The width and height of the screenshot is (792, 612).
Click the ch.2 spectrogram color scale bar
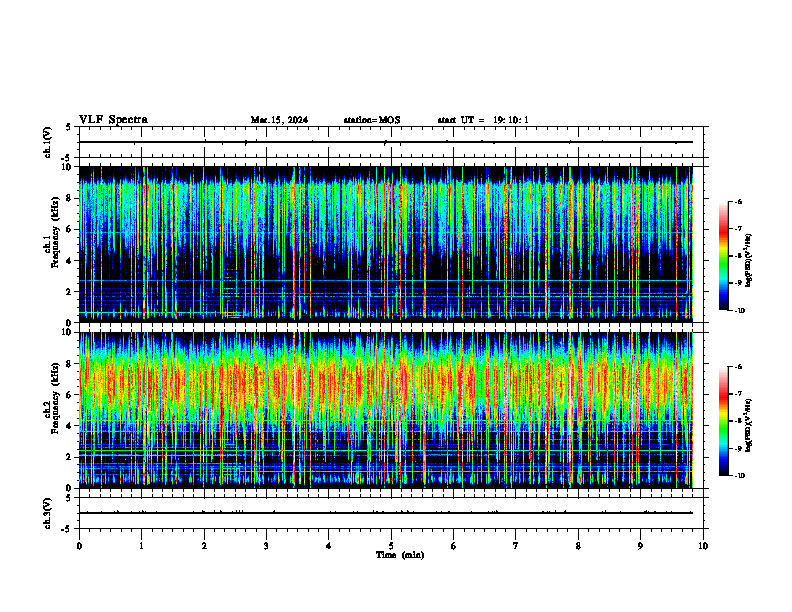click(724, 421)
